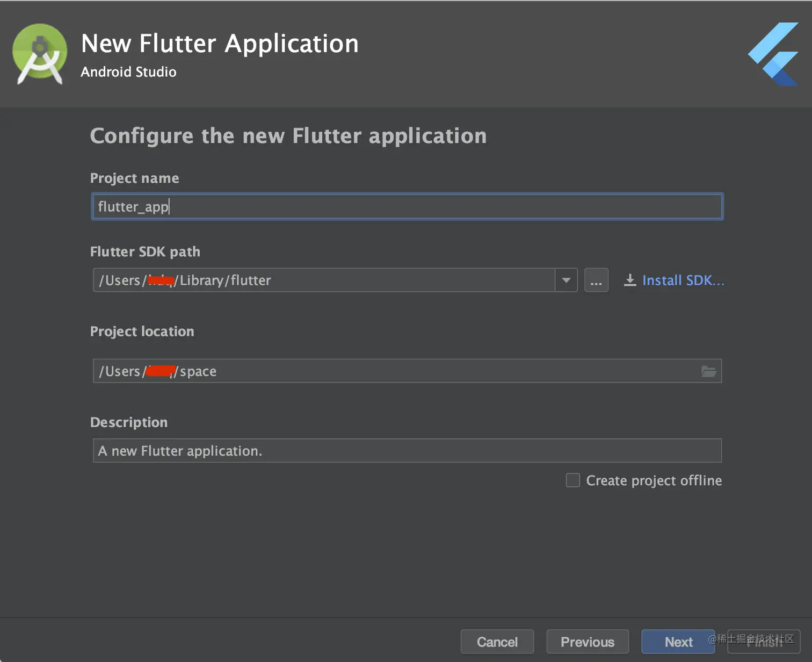Expand the Flutter SDK path dropdown arrow
812x662 pixels.
(x=566, y=280)
